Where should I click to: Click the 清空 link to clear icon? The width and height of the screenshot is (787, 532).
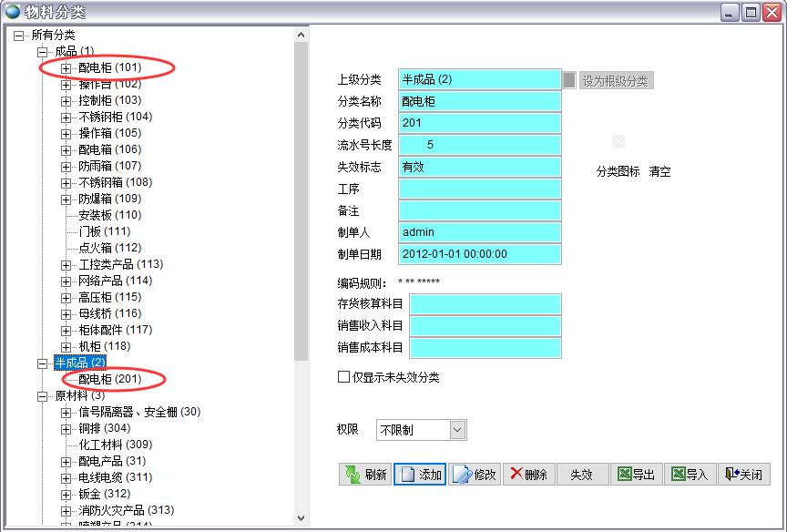point(659,171)
